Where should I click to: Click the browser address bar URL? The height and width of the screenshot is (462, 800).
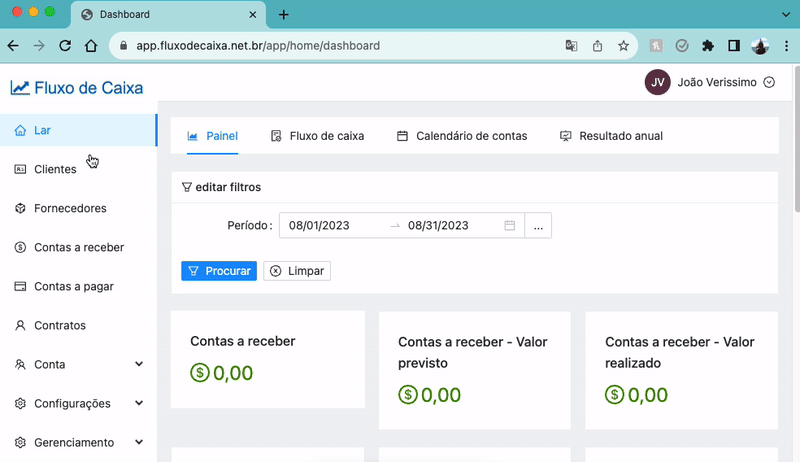tap(258, 46)
